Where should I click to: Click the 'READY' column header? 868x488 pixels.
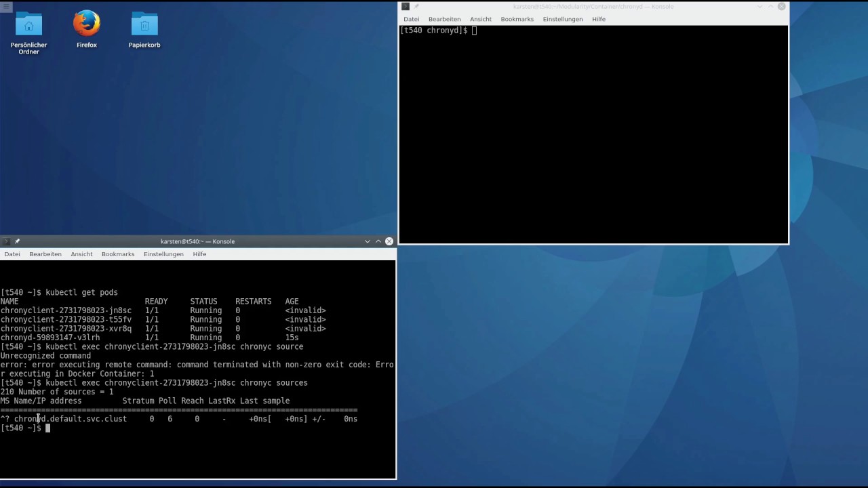click(156, 302)
